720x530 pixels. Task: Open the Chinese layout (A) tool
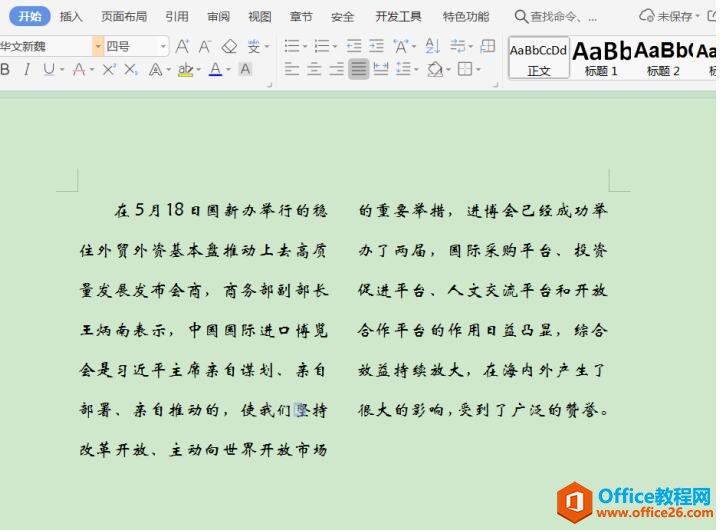coord(401,46)
